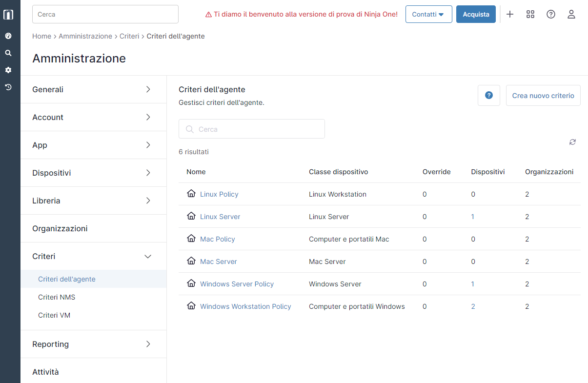Open the Organizzazioni menu item

pos(60,229)
